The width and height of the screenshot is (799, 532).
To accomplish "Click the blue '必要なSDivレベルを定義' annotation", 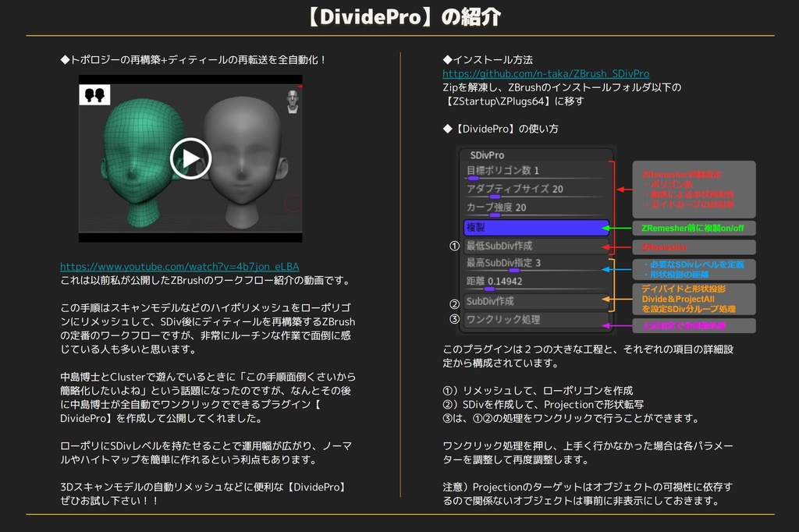I will (x=694, y=264).
